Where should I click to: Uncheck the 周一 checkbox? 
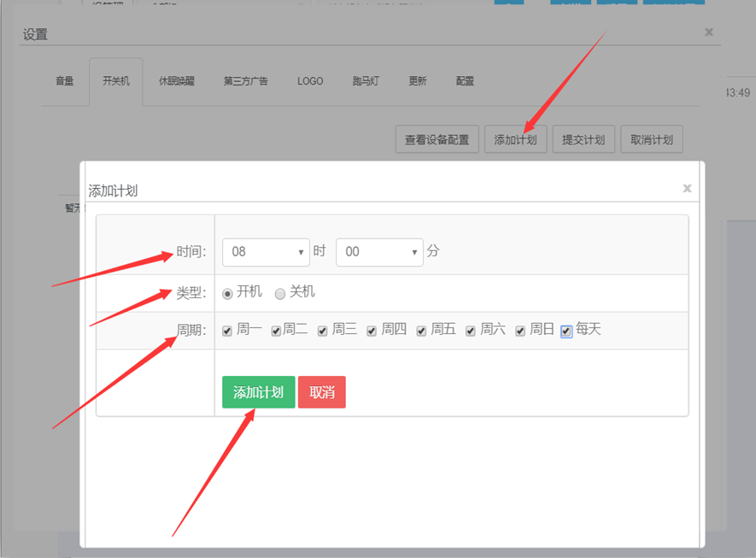click(227, 331)
